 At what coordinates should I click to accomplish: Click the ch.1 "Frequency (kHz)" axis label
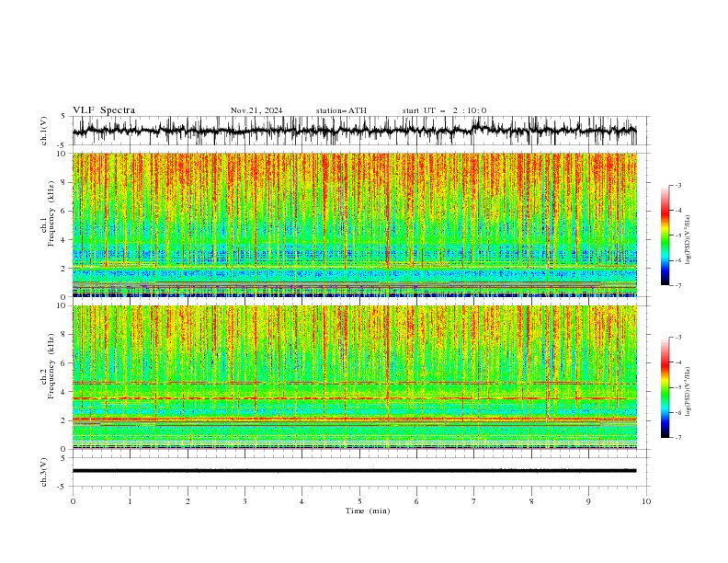pos(51,214)
